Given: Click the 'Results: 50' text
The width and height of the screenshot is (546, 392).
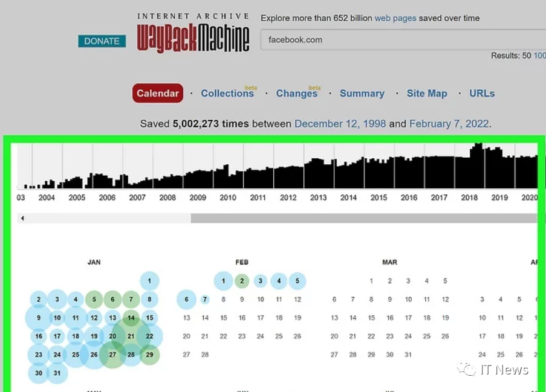Looking at the screenshot, I should click(x=511, y=56).
